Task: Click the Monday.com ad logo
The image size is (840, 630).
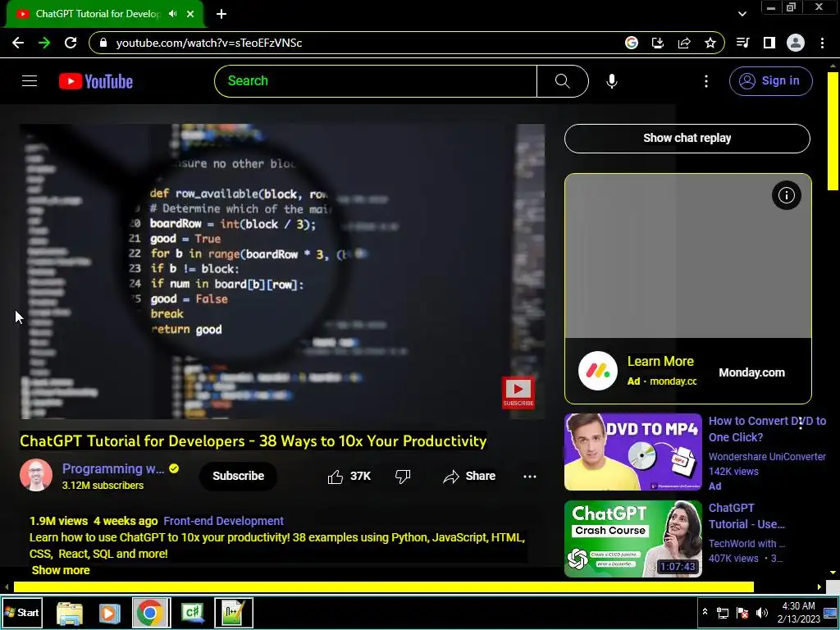Action: 598,371
